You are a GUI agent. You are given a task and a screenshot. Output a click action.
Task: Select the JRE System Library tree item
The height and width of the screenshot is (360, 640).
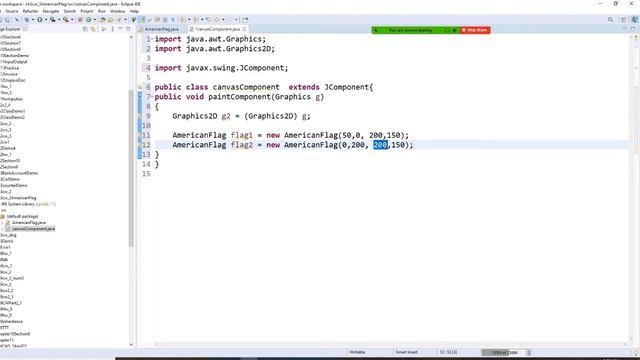pos(28,204)
